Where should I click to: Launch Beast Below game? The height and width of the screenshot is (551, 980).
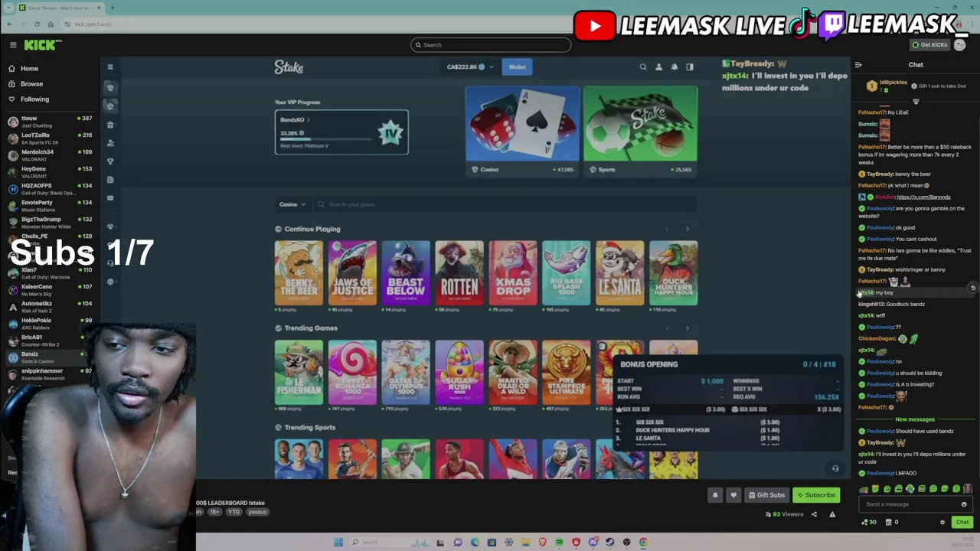pyautogui.click(x=406, y=273)
